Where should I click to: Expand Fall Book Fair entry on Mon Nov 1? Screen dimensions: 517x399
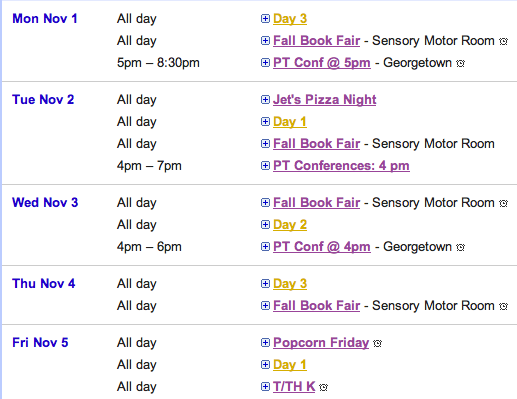pyautogui.click(x=265, y=41)
